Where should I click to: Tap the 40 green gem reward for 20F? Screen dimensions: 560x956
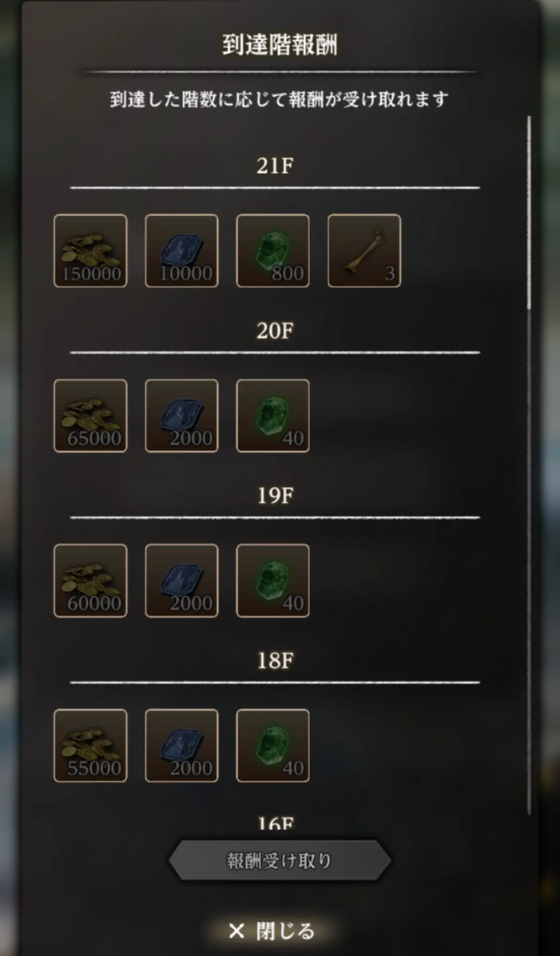(273, 416)
